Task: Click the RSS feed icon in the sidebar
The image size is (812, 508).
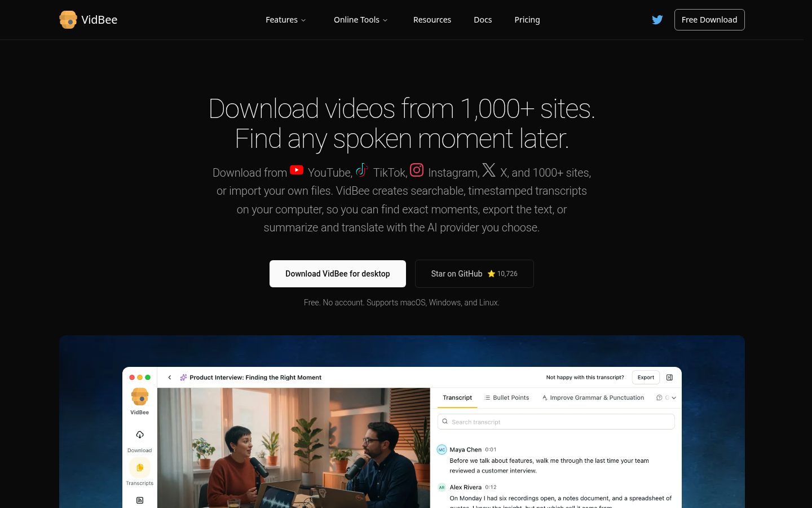Action: tap(140, 500)
